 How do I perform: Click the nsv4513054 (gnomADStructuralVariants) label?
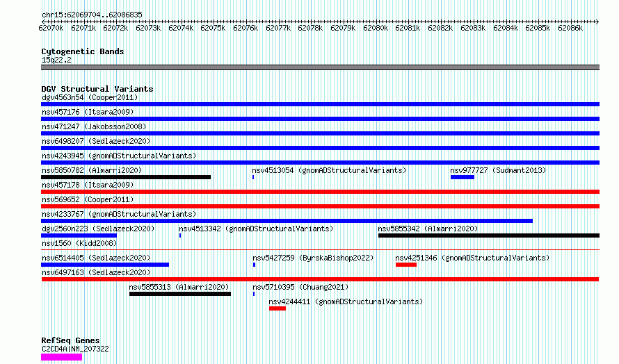coord(329,170)
